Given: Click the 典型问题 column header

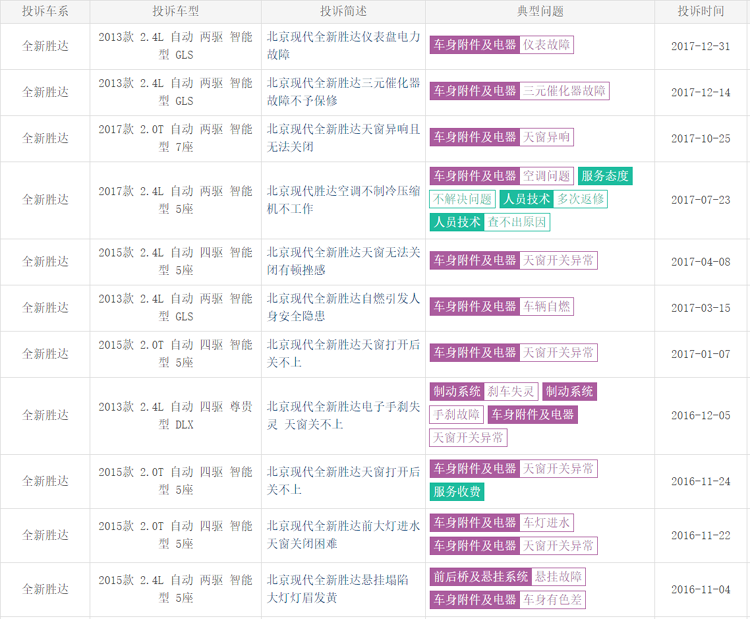Looking at the screenshot, I should (x=540, y=11).
